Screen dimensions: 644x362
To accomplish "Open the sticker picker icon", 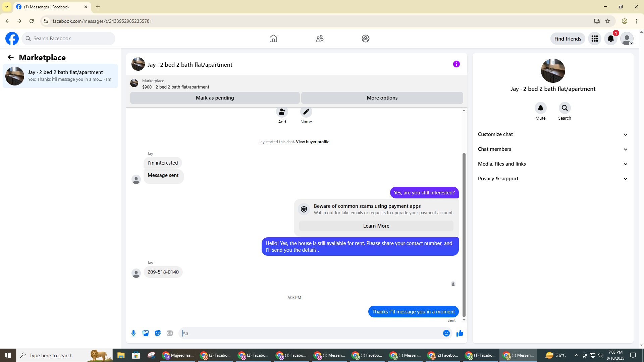I will point(158,333).
